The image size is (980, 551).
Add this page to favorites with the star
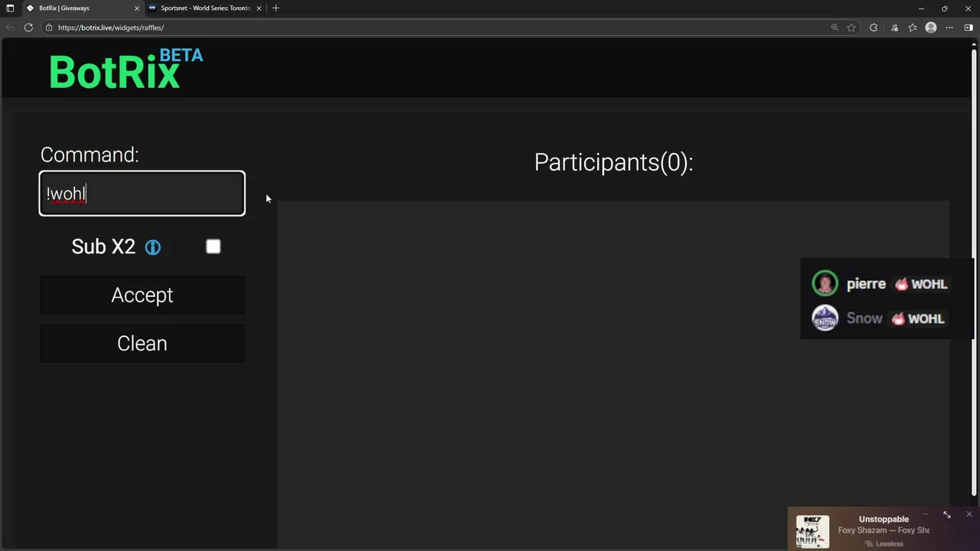[851, 28]
